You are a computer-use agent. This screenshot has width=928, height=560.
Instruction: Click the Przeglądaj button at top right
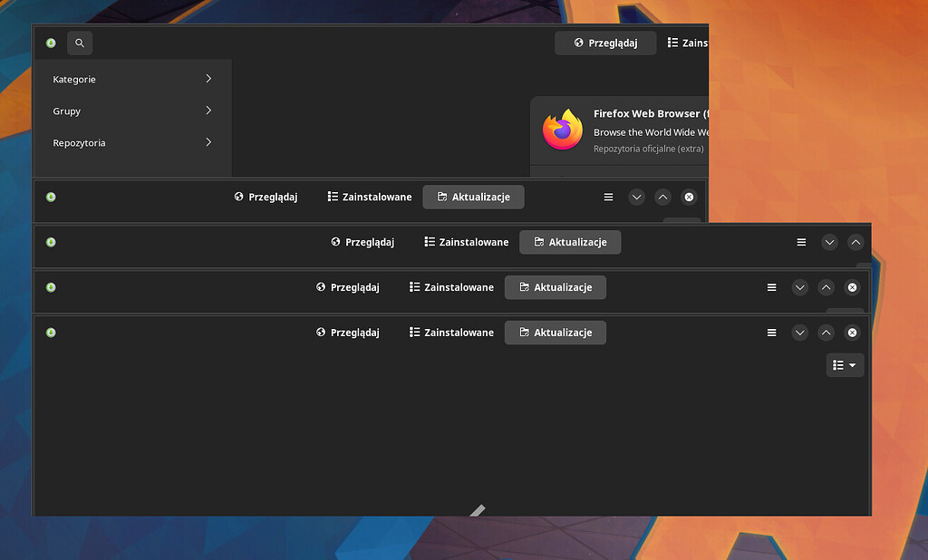[605, 43]
